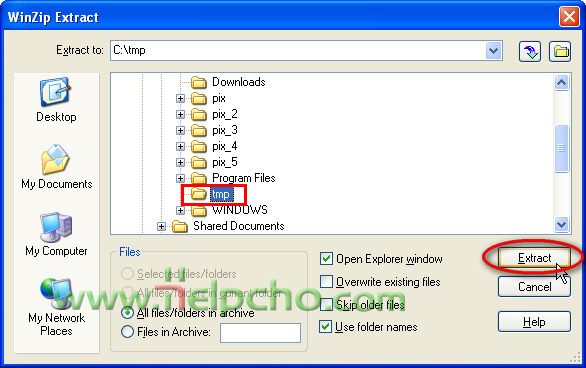Click the folder tree scroll-up arrow
This screenshot has width=586, height=368.
[561, 82]
